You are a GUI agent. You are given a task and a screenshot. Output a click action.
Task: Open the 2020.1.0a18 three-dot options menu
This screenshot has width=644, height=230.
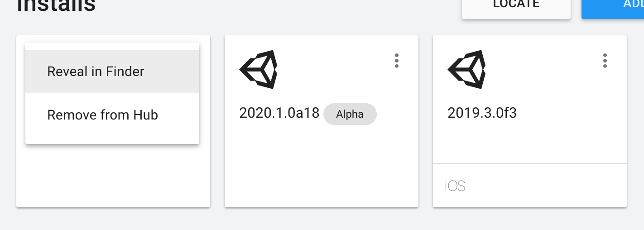click(x=396, y=61)
